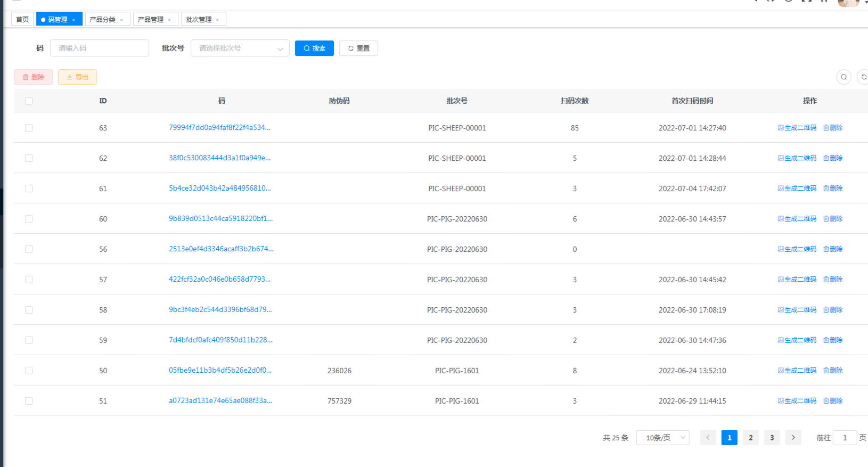Open code link 9b839d0513c44ca5918220bf1...
This screenshot has width=868, height=467.
(x=220, y=218)
